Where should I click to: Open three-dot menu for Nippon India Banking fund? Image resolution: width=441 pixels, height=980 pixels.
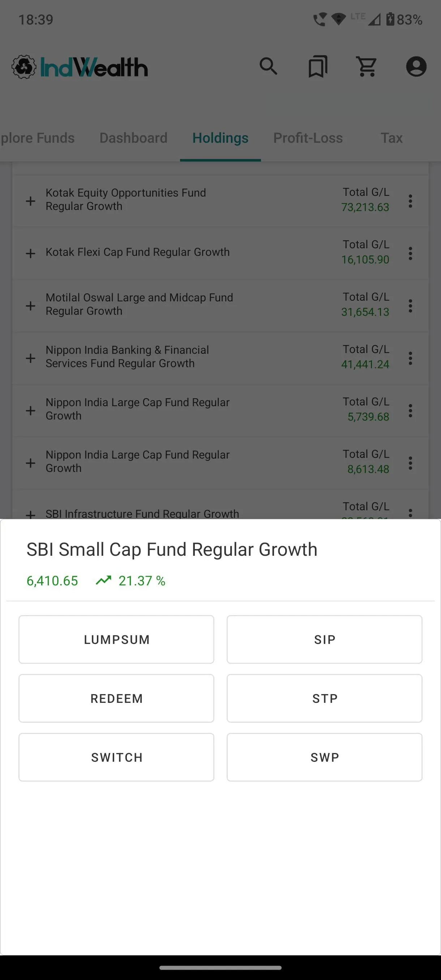(410, 358)
